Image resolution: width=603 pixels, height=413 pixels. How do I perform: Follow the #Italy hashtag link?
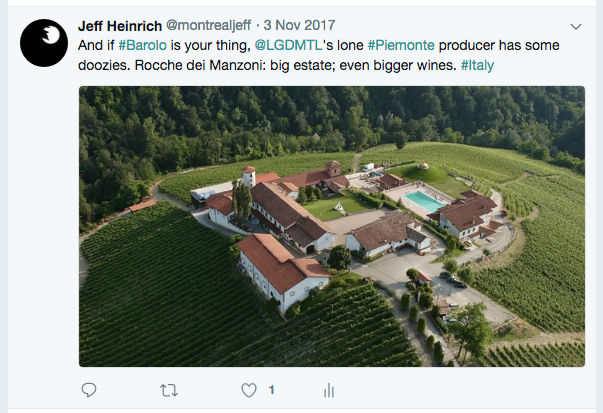click(x=477, y=65)
